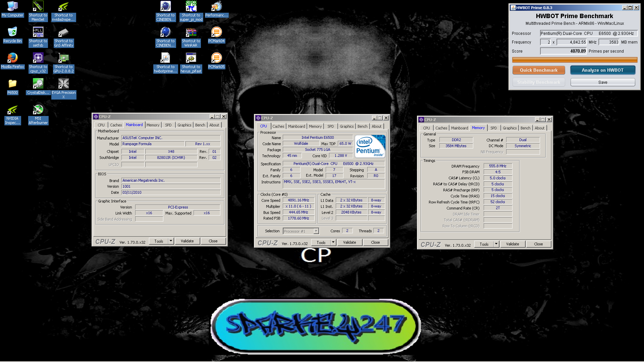
Task: Launch Shortcut to GPU-Z.0.8.2 icon
Action: click(x=63, y=63)
